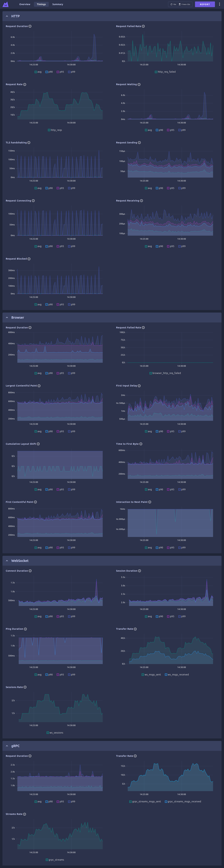
Task: Toggle avg in gRPC Request Duration legend
Action: click(38, 802)
